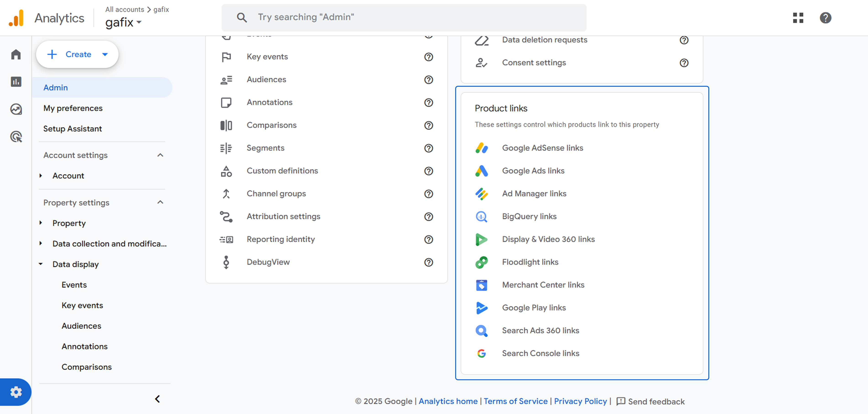Click the DebugView icon
Screen dimensions: 868x414
(226, 262)
